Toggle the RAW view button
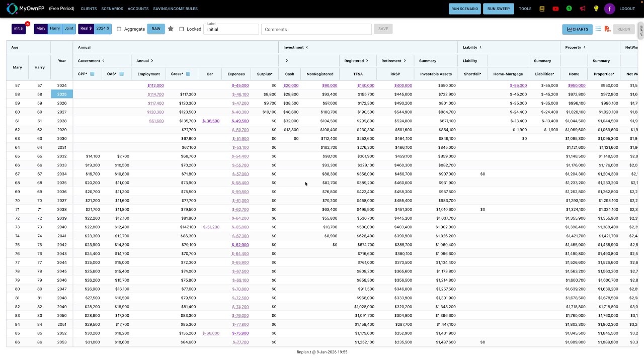This screenshot has width=644, height=362. pyautogui.click(x=156, y=29)
